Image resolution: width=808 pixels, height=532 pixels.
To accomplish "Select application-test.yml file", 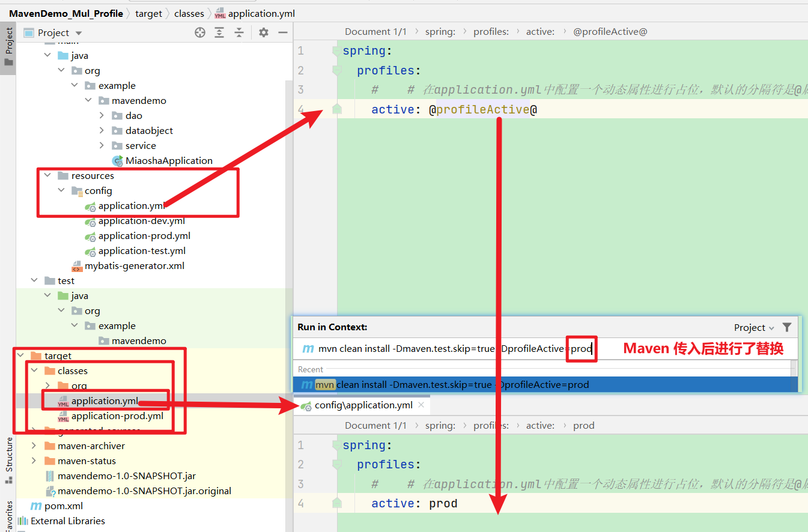I will click(135, 250).
